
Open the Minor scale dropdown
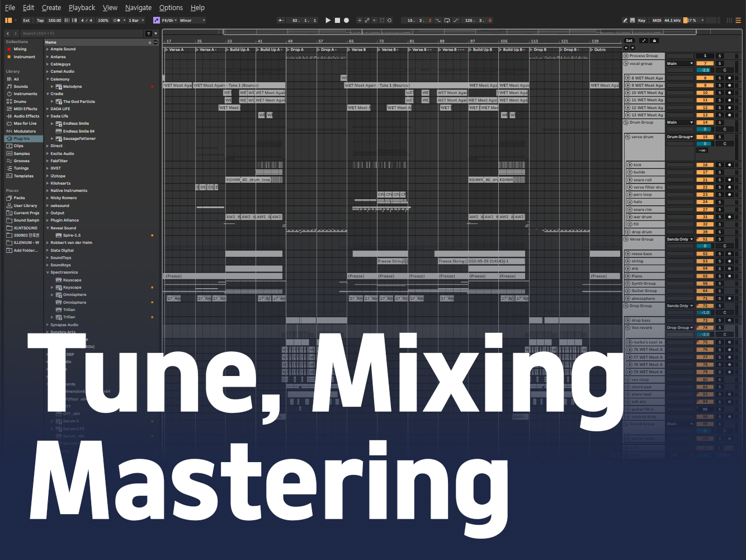click(x=192, y=20)
